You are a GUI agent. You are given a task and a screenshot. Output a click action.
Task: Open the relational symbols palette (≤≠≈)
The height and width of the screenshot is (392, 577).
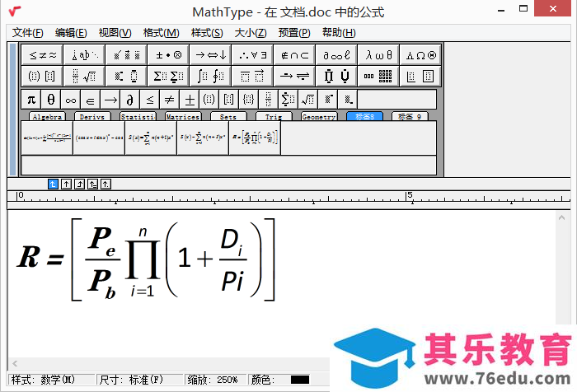pos(42,55)
